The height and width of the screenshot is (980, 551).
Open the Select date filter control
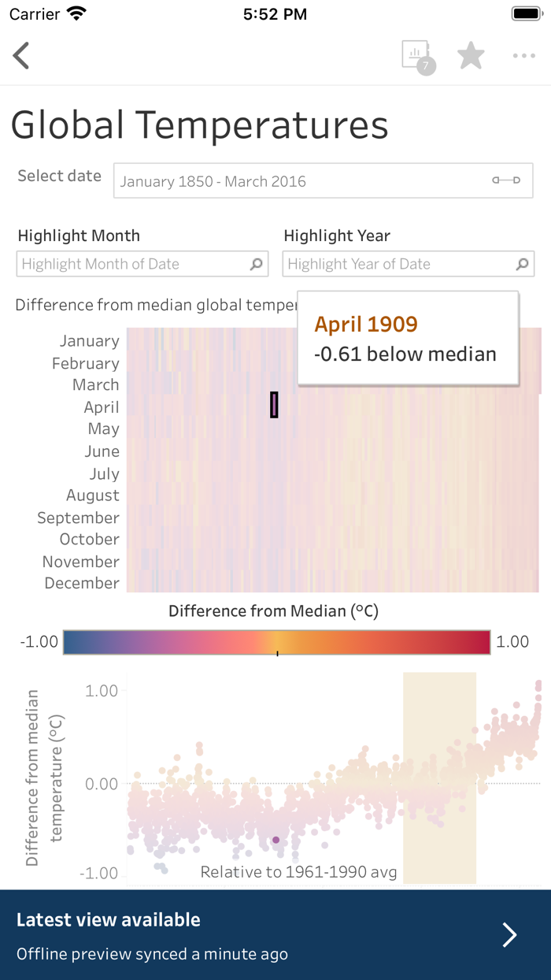pos(323,180)
